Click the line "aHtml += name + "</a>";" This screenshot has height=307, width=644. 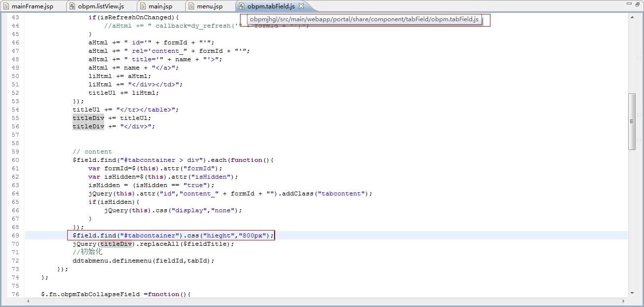[134, 68]
